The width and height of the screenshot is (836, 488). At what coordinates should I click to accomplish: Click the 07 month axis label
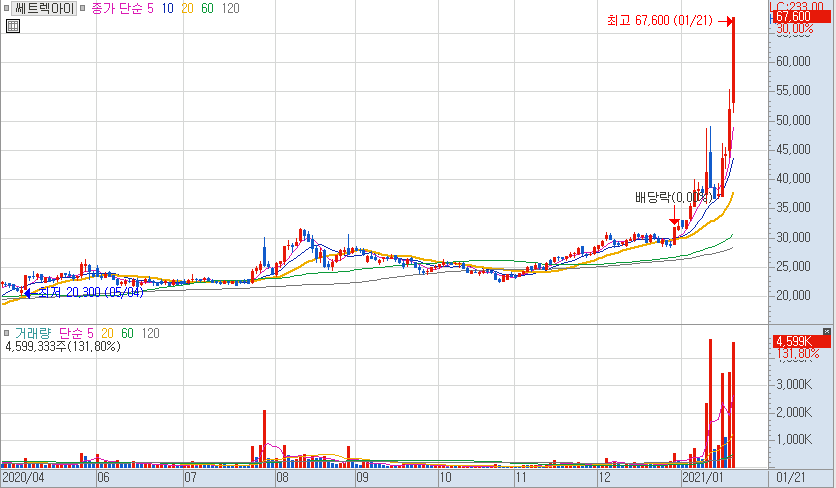pyautogui.click(x=190, y=477)
